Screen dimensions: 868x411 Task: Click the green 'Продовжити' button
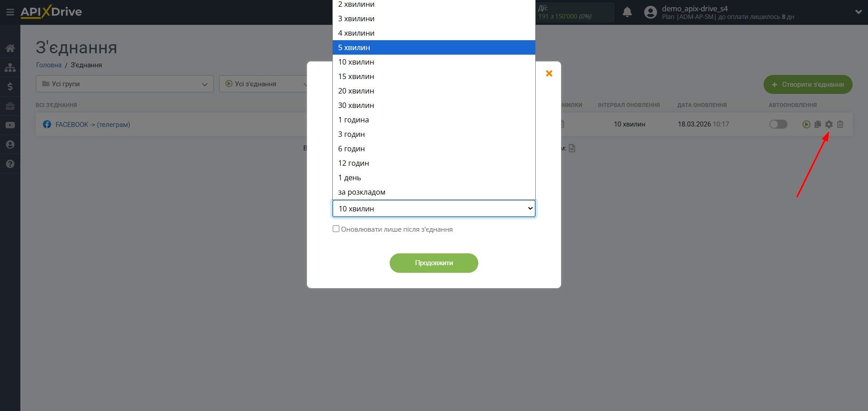click(434, 263)
